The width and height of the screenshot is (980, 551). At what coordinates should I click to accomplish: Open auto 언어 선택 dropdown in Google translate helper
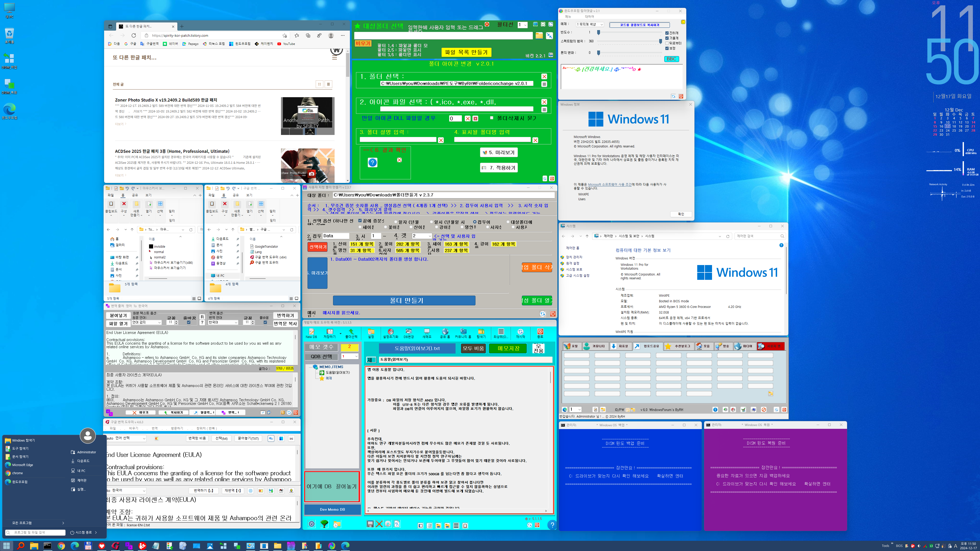tap(126, 439)
